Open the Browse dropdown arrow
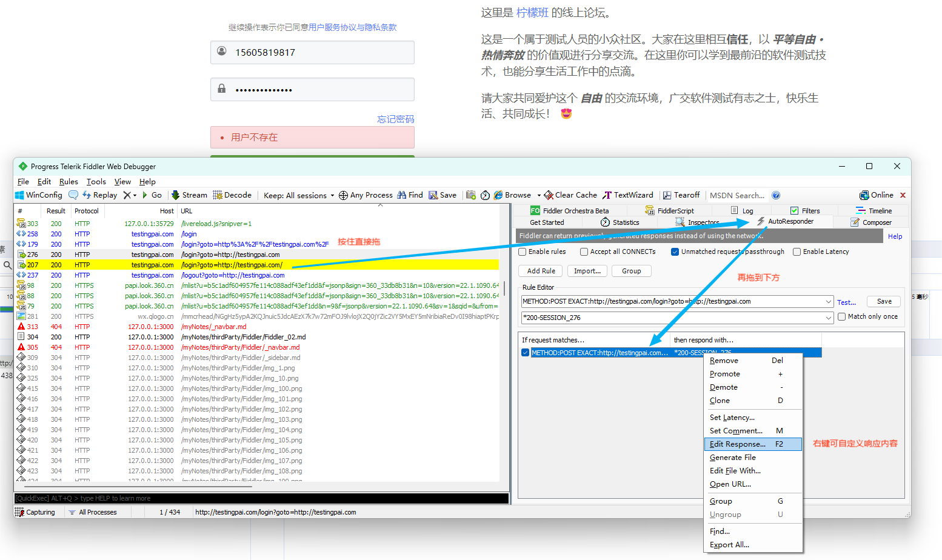Screen dimensions: 942x560 click(x=539, y=195)
